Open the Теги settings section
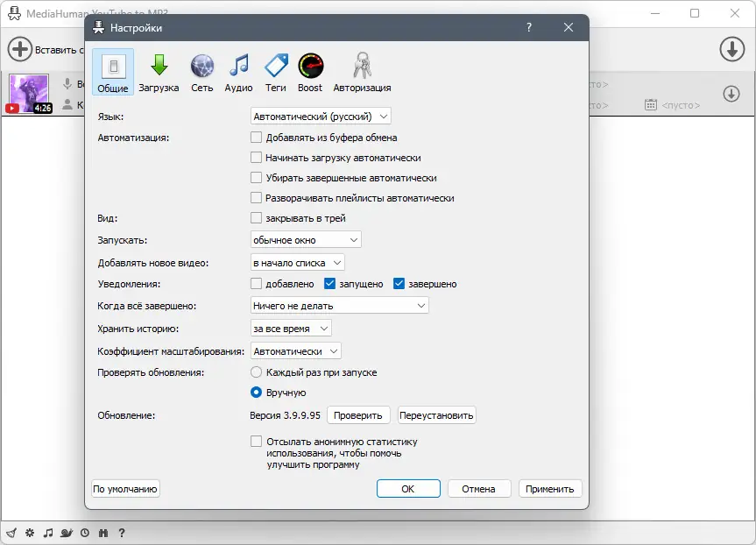756x545 pixels. click(275, 70)
